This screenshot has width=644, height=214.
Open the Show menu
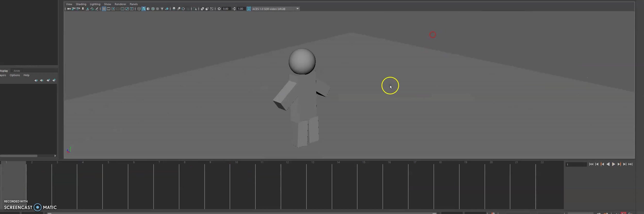107,4
